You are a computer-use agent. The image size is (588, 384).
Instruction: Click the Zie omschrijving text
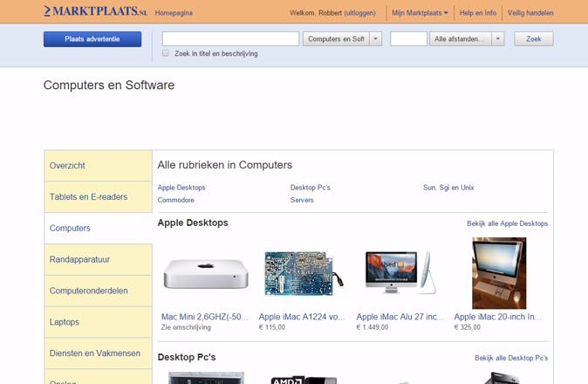pyautogui.click(x=186, y=327)
